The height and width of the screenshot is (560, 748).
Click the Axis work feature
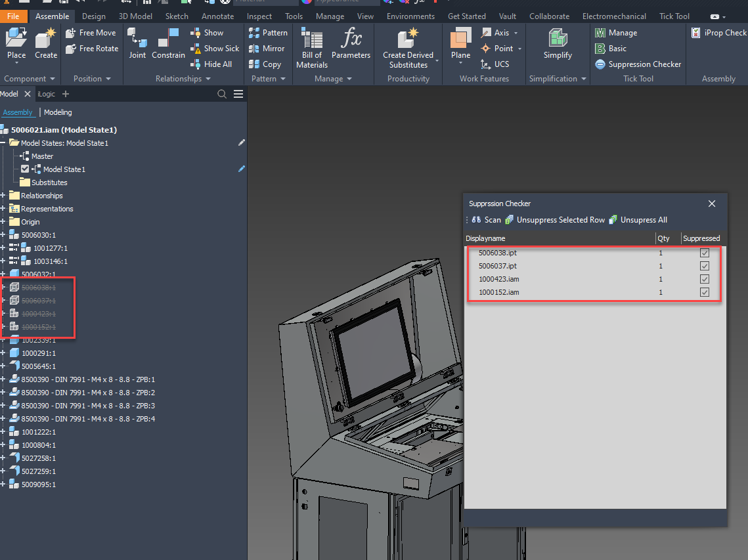coord(495,32)
